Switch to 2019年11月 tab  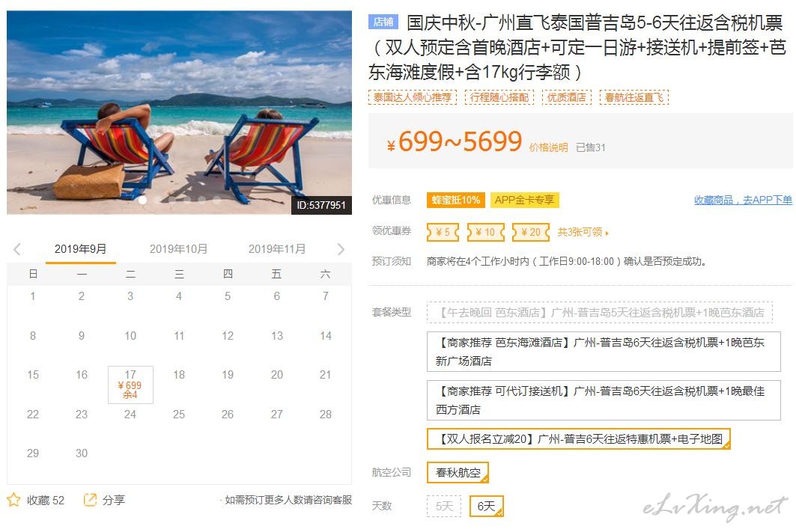click(276, 249)
